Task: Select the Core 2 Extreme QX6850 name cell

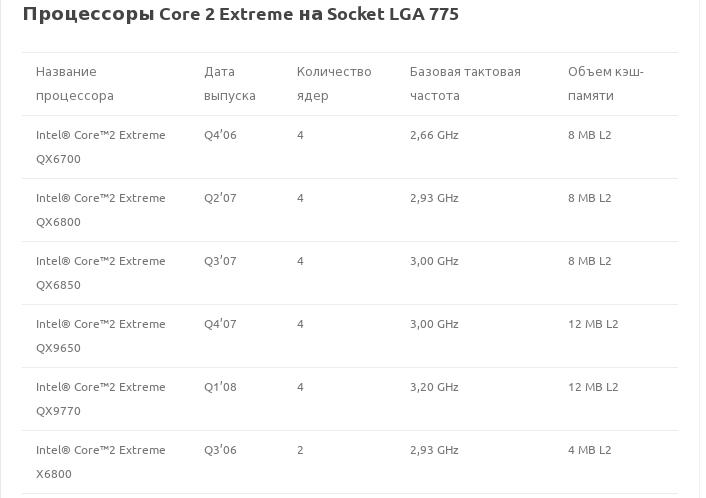Action: 100,273
